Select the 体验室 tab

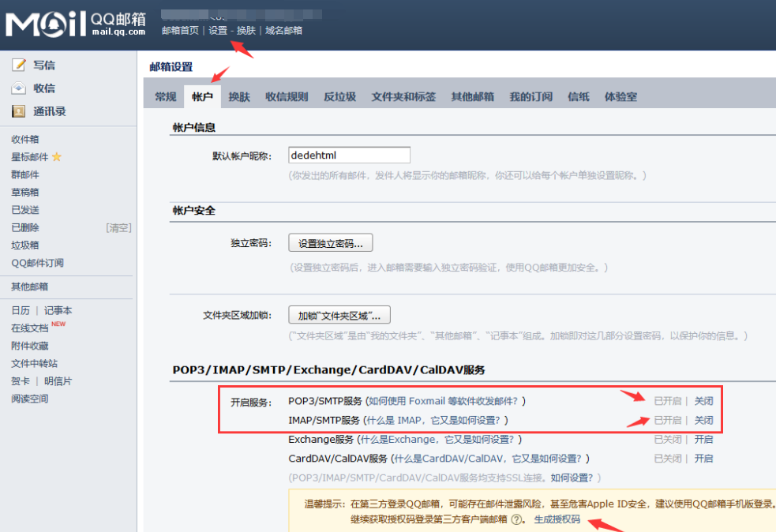[620, 96]
